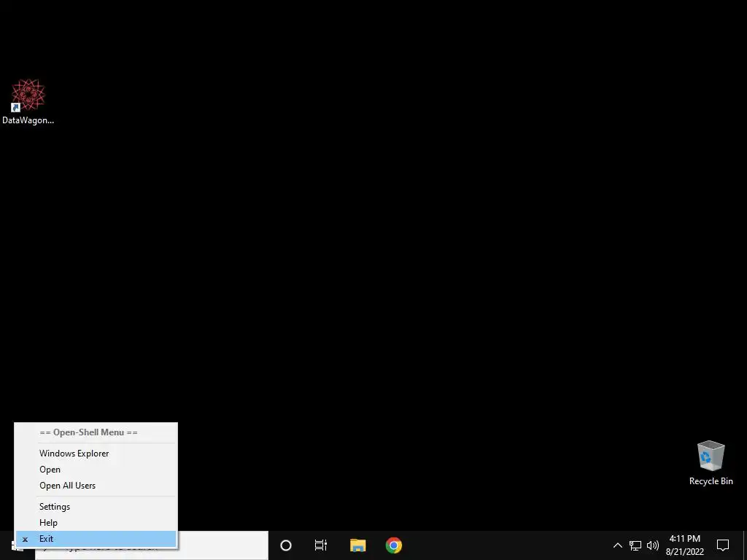Image resolution: width=747 pixels, height=560 pixels.
Task: Select Open in the Open-Shell menu
Action: (x=96, y=470)
